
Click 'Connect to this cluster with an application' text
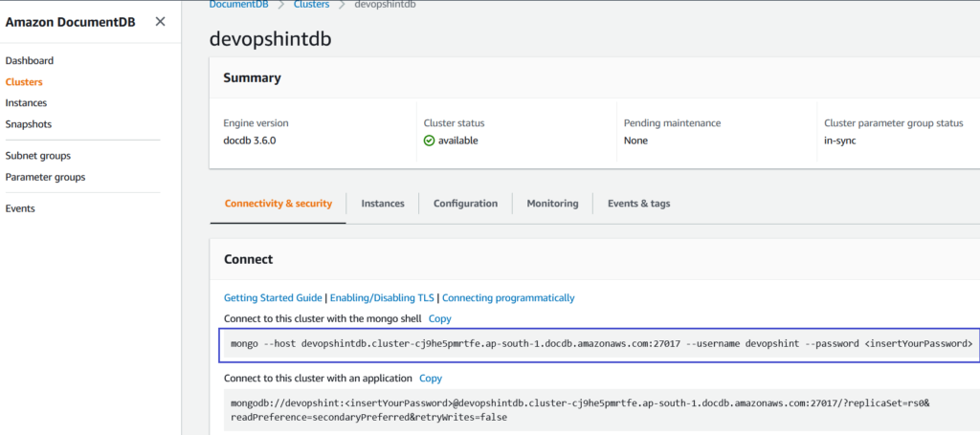coord(318,379)
